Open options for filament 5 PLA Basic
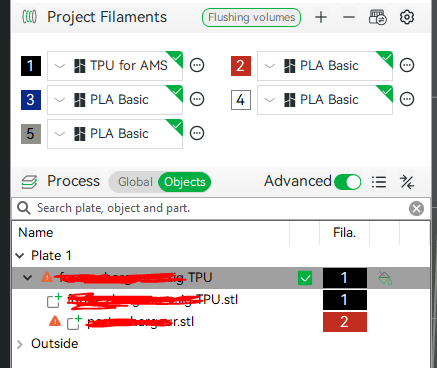The width and height of the screenshot is (437, 368). 197,133
